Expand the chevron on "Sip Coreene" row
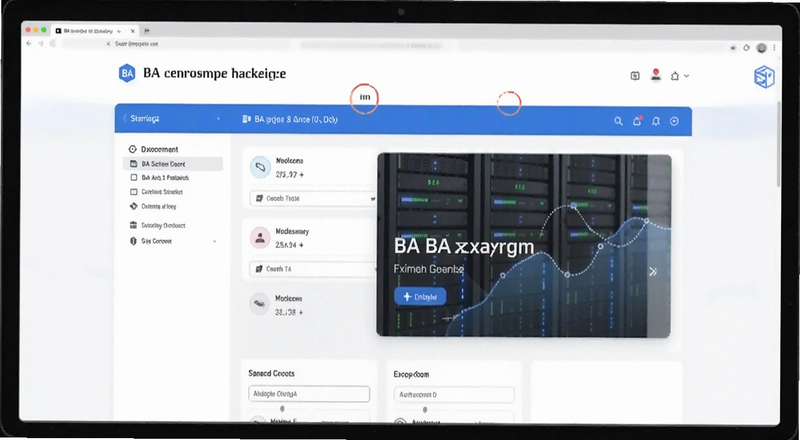Screen dimensions: 800x440 214,241
